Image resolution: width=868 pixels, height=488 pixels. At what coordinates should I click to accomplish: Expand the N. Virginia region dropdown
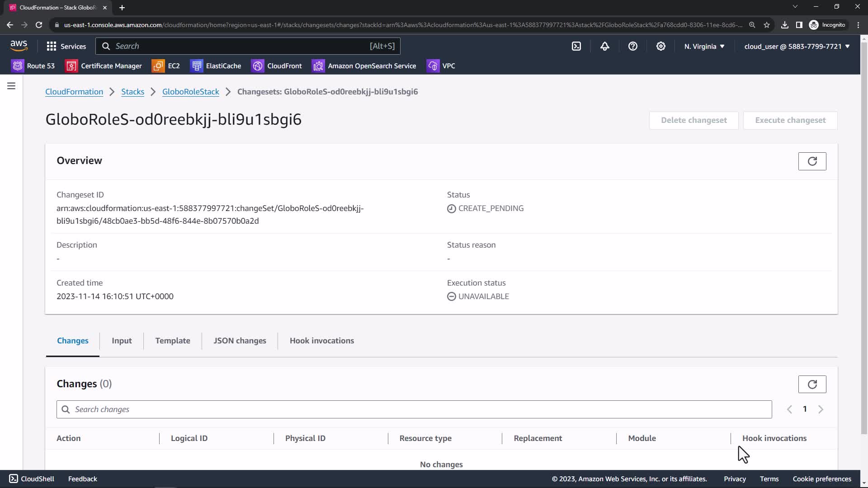704,46
